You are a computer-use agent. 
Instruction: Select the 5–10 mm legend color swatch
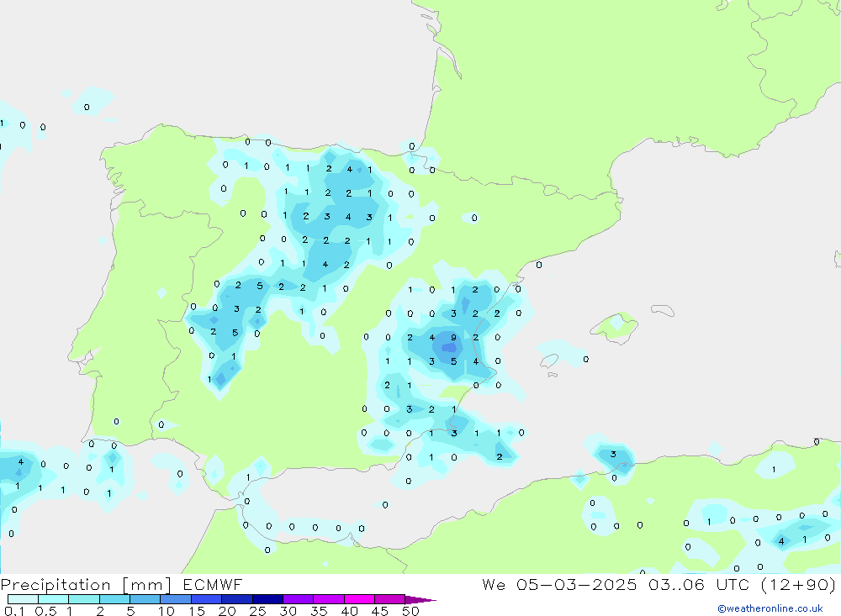[x=145, y=599]
